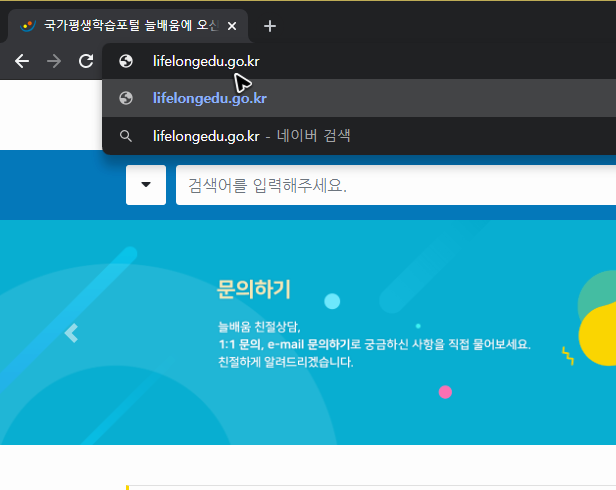Click the address bar text lifelongedu.go.kr
This screenshot has width=616, height=490.
pyautogui.click(x=206, y=61)
